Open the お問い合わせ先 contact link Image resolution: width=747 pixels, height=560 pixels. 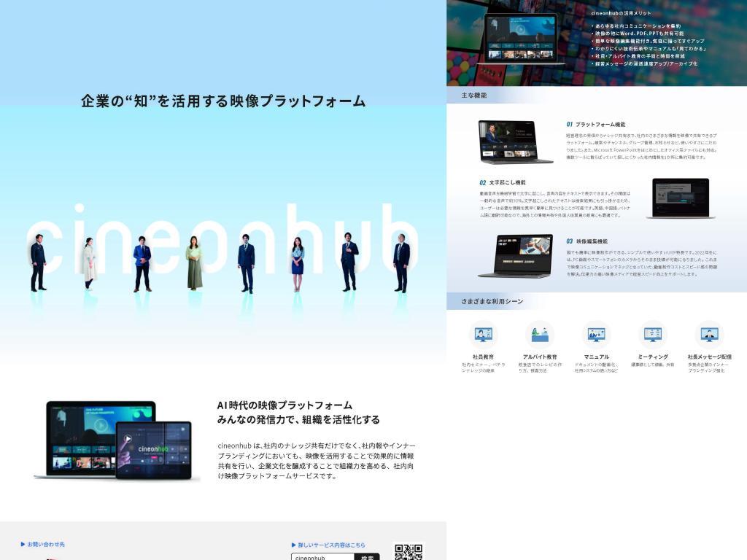click(x=46, y=544)
